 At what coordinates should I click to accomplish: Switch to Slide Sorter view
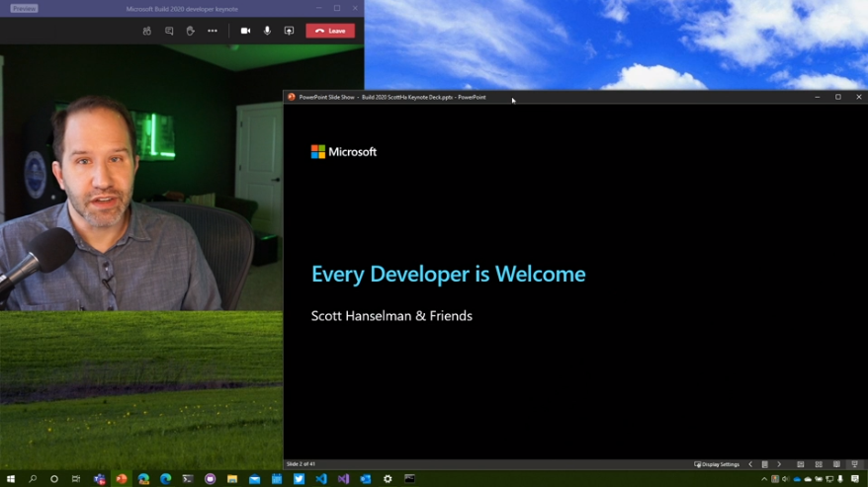pyautogui.click(x=819, y=464)
